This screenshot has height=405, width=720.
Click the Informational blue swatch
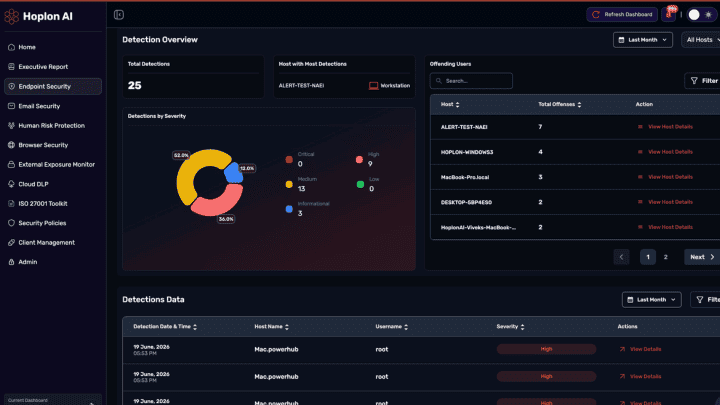point(289,209)
